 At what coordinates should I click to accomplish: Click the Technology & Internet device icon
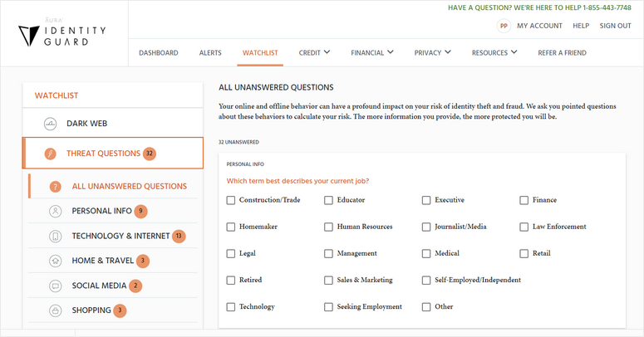click(x=56, y=236)
